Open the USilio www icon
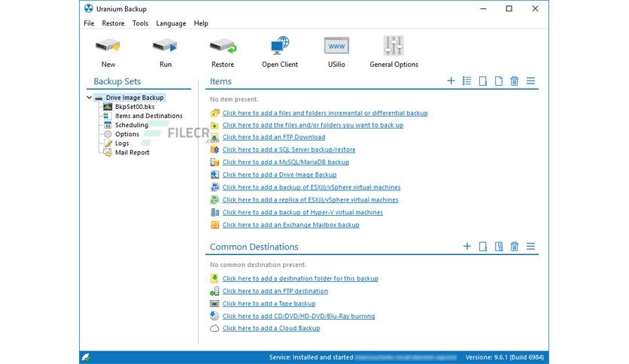629x364 pixels. point(336,46)
